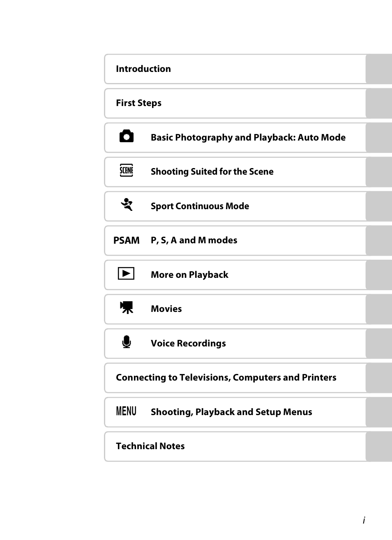Click the PSAM mode label icon
Image resolution: width=392 pixels, height=540 pixels.
(127, 240)
